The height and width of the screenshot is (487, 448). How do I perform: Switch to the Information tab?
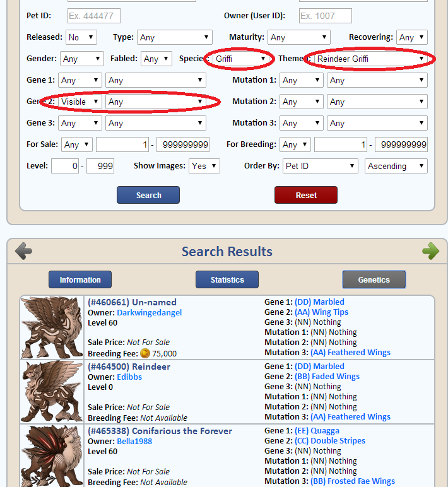pos(80,279)
